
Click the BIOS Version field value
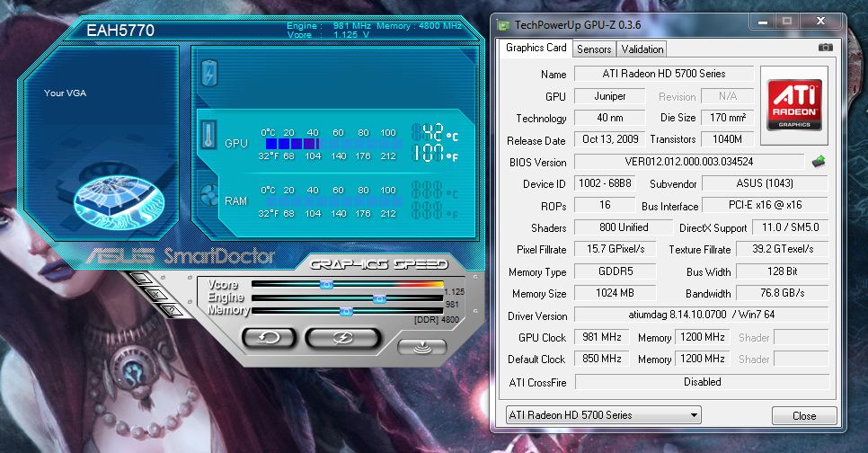pyautogui.click(x=688, y=161)
